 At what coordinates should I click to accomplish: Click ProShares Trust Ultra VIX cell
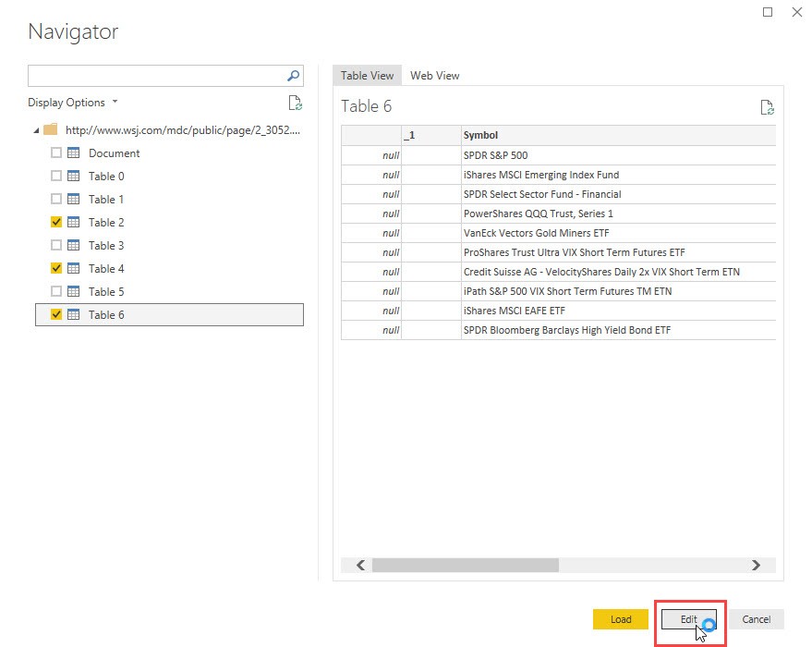tap(618, 252)
